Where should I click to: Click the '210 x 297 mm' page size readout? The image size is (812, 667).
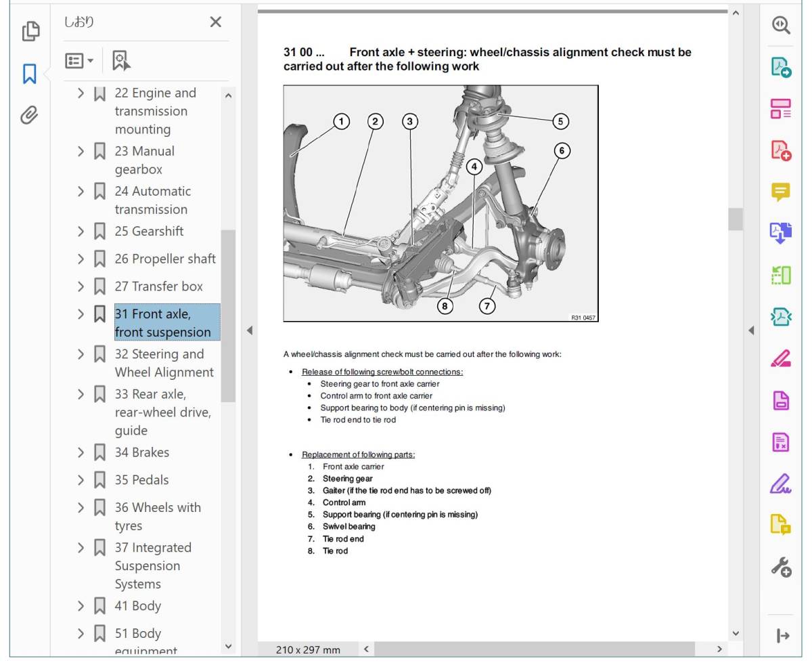coord(308,650)
